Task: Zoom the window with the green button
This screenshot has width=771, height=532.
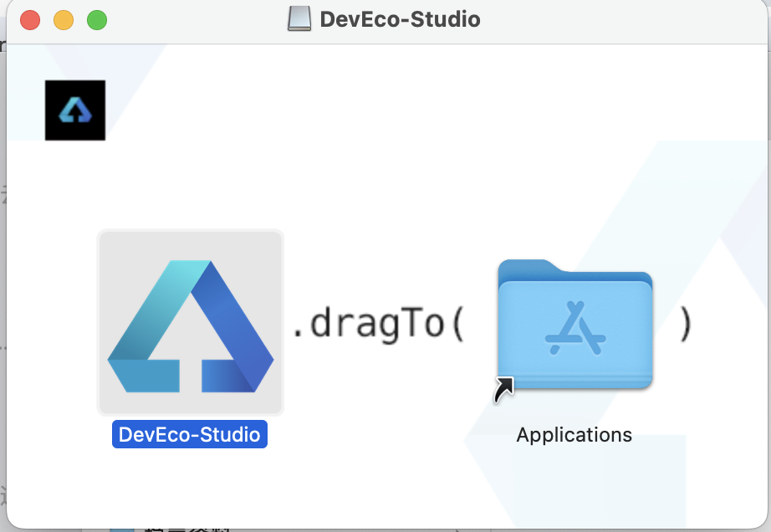Action: 97,20
